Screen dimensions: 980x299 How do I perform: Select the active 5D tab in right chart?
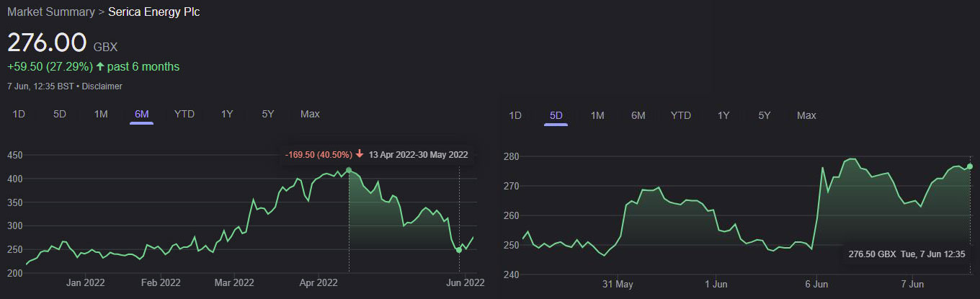click(x=556, y=115)
